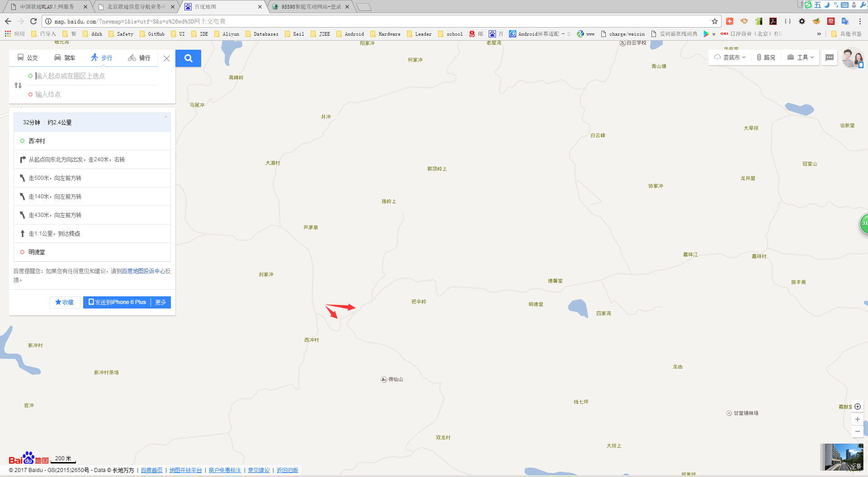868x477 pixels.
Task: Open the 商户免费标注 footer link
Action: (225, 470)
